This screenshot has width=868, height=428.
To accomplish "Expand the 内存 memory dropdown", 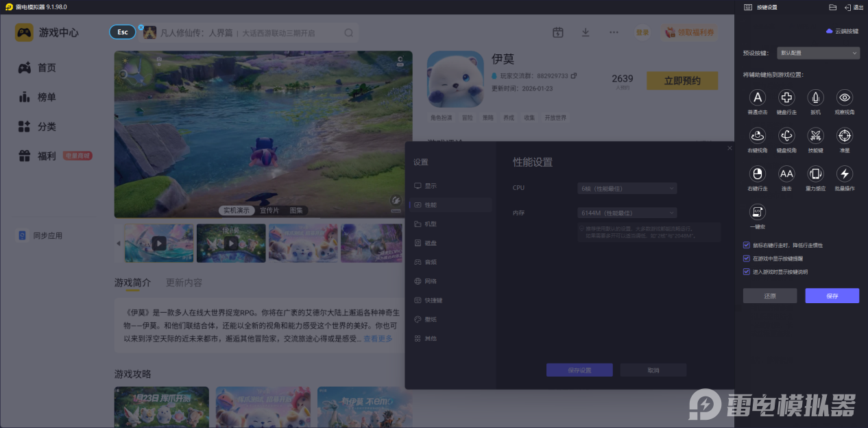I will pos(627,213).
